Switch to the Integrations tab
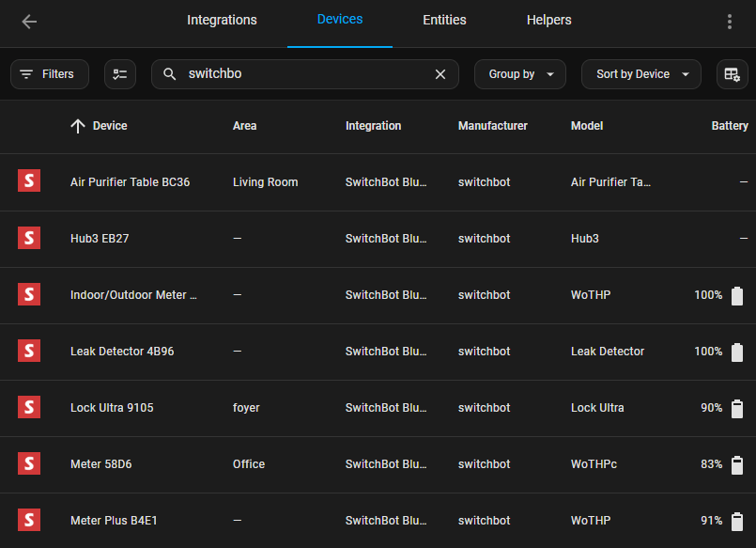This screenshot has width=756, height=548. (x=222, y=20)
